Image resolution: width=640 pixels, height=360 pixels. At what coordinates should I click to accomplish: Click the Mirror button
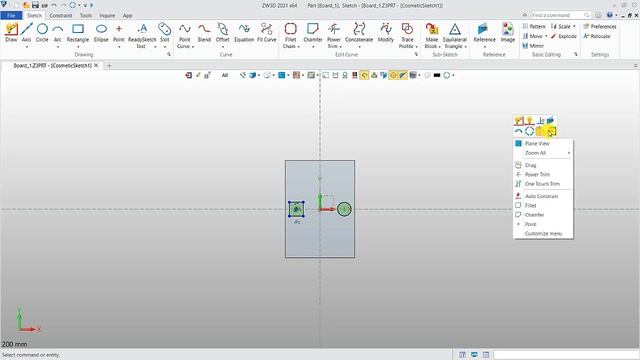[x=533, y=46]
